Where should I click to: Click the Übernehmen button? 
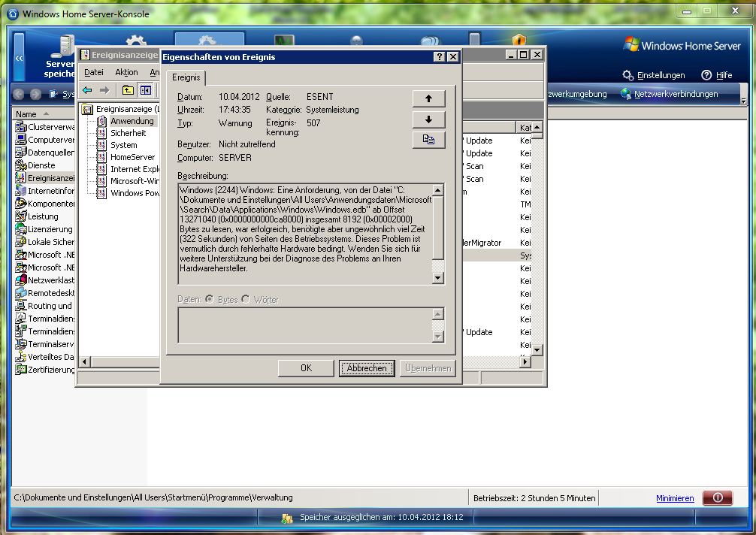coord(428,368)
